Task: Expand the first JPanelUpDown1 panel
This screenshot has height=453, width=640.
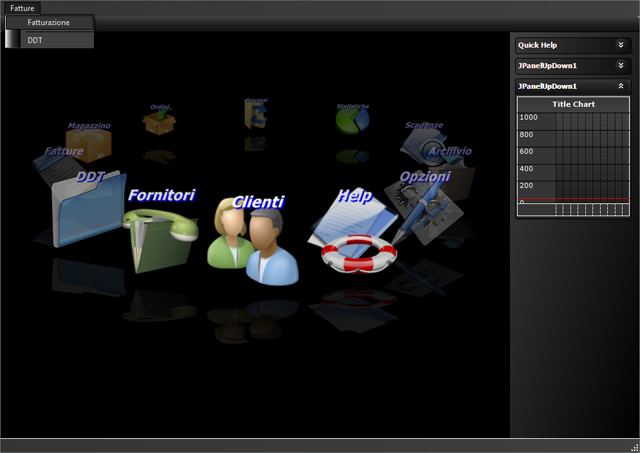Action: 621,65
